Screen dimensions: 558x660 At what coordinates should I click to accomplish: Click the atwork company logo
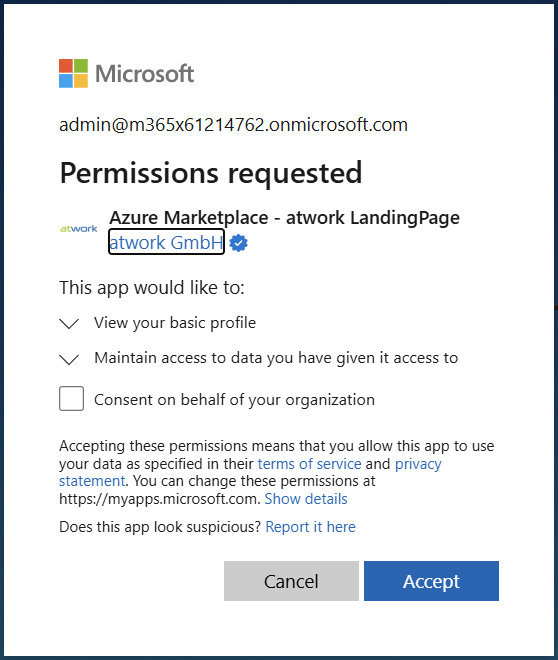tap(79, 229)
